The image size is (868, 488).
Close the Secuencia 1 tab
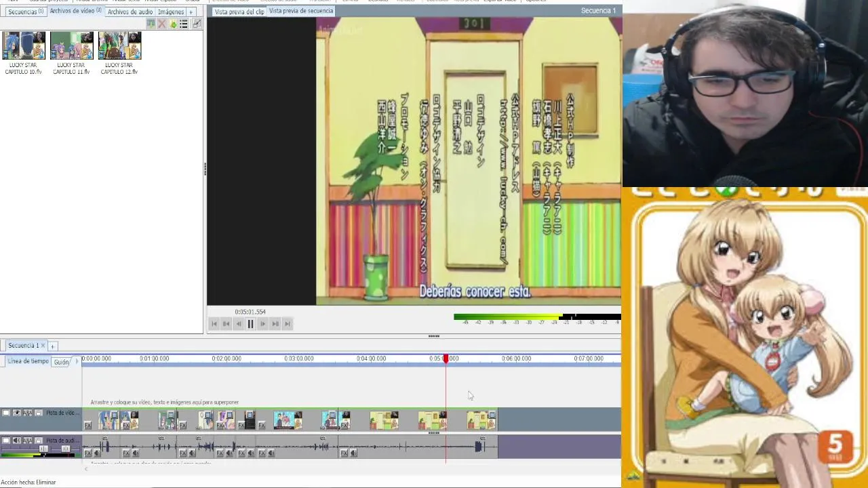[43, 346]
